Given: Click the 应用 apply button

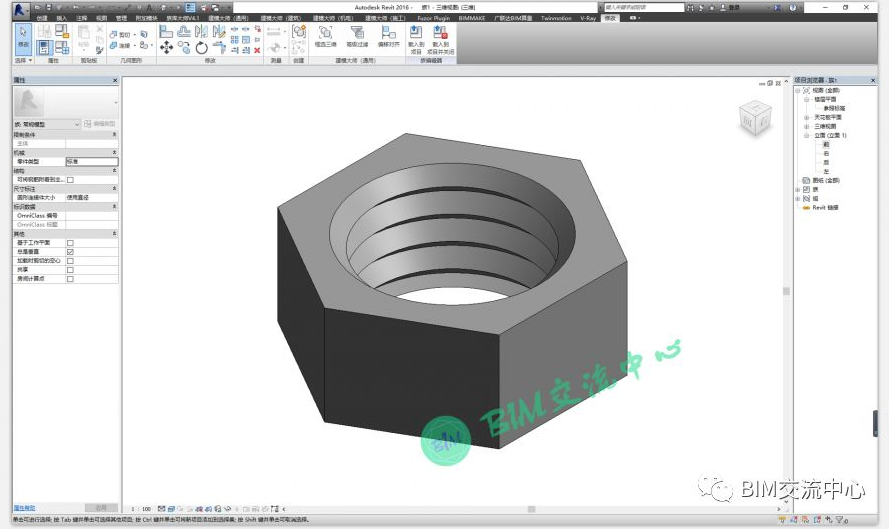Looking at the screenshot, I should pyautogui.click(x=101, y=507).
